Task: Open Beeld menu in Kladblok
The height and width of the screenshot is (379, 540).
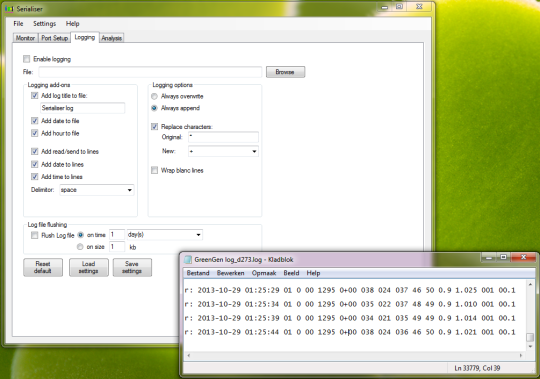Action: coord(291,273)
